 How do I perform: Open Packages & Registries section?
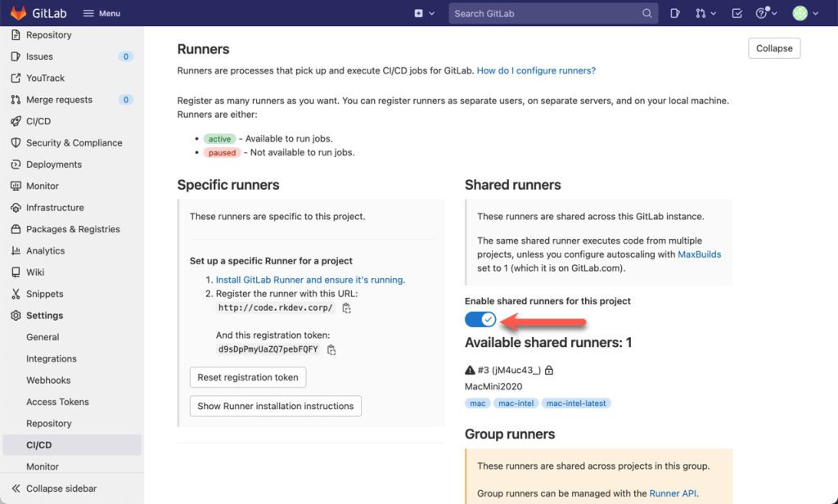[x=72, y=229]
